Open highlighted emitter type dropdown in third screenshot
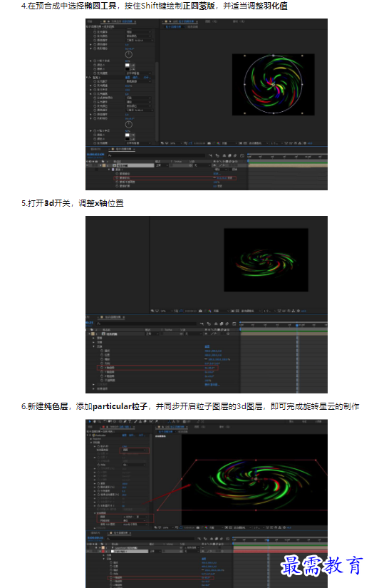This screenshot has width=369, height=588. [135, 450]
